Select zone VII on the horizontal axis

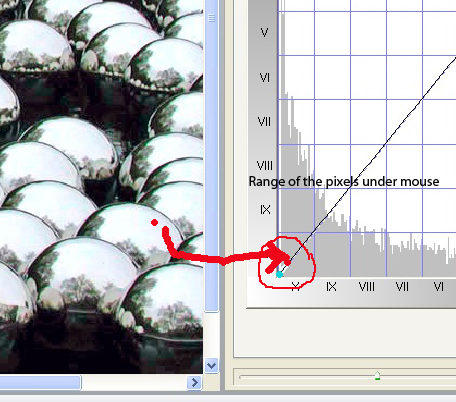pos(402,287)
